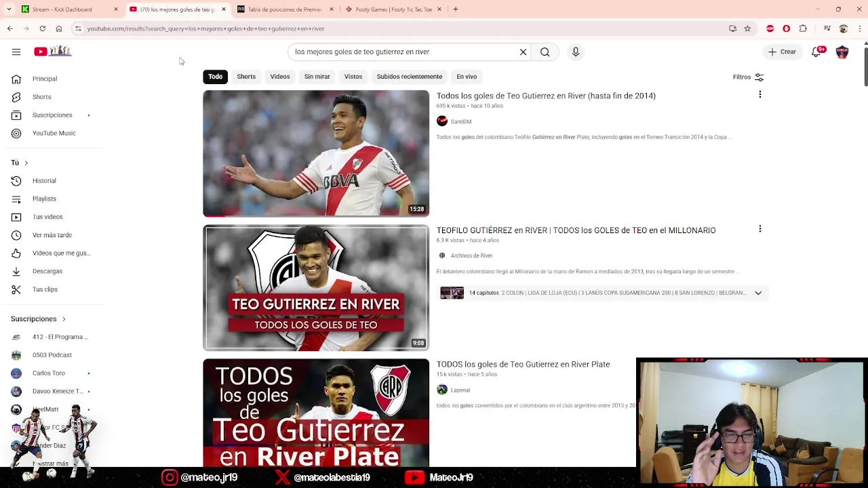The image size is (868, 488).
Task: Go back in the browser
Action: [x=9, y=28]
